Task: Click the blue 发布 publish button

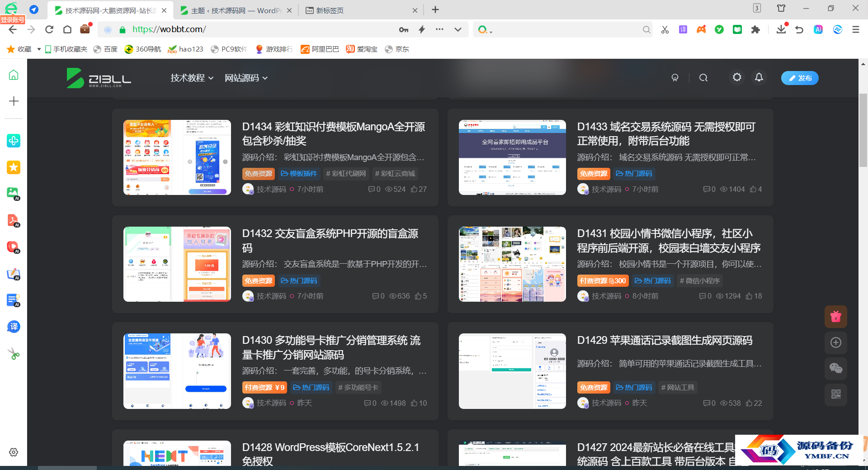Action: (800, 78)
